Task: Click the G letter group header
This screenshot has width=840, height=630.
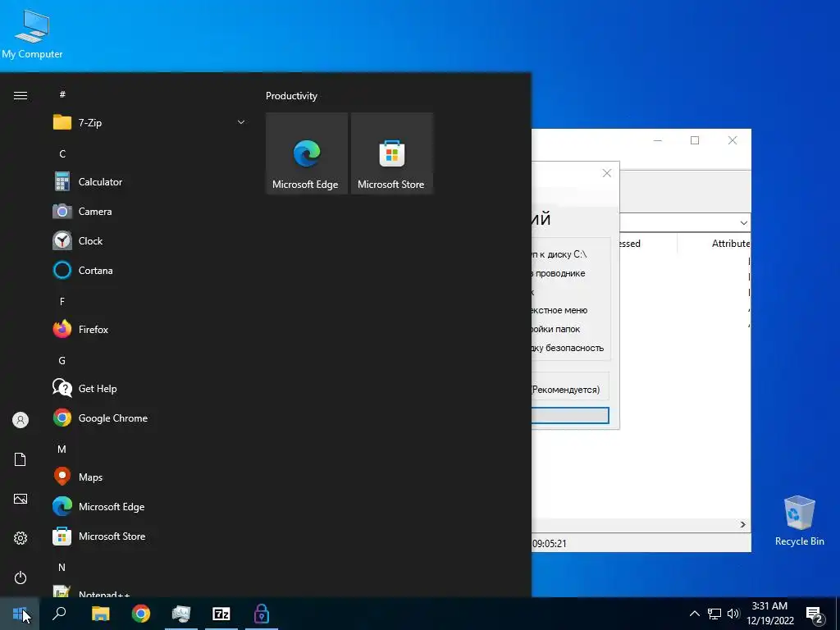Action: coord(62,361)
